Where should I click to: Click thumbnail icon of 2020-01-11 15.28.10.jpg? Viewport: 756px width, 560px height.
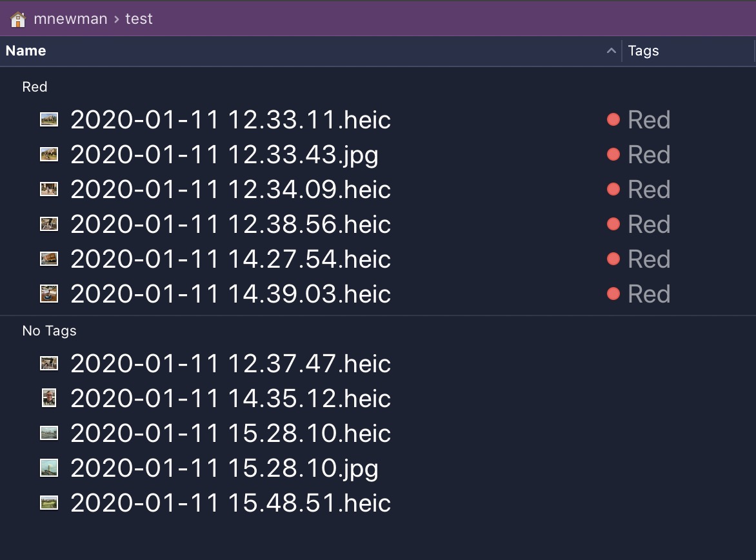tap(49, 468)
